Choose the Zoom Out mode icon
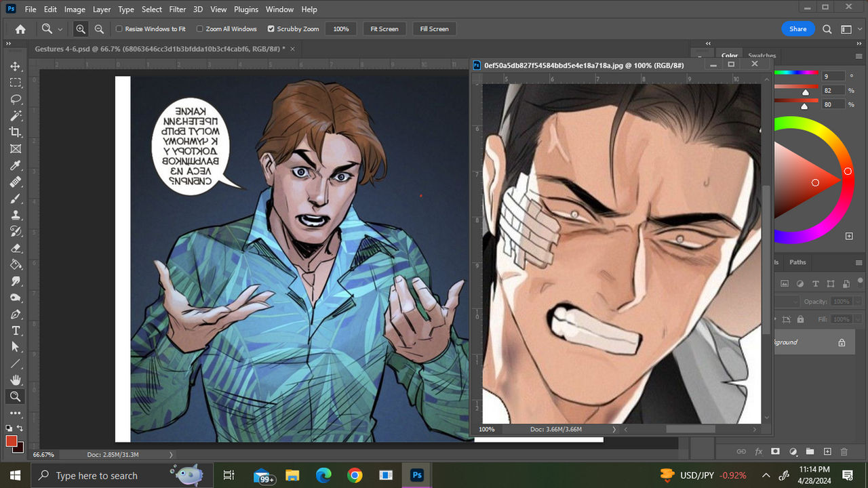The width and height of the screenshot is (868, 488). pyautogui.click(x=99, y=29)
